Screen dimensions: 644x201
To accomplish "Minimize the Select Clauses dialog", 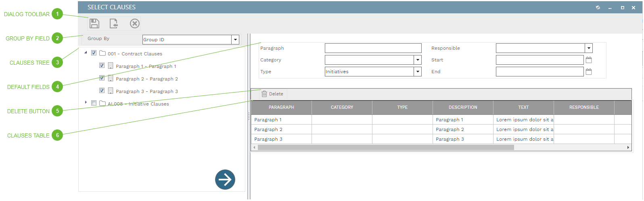I will point(610,8).
